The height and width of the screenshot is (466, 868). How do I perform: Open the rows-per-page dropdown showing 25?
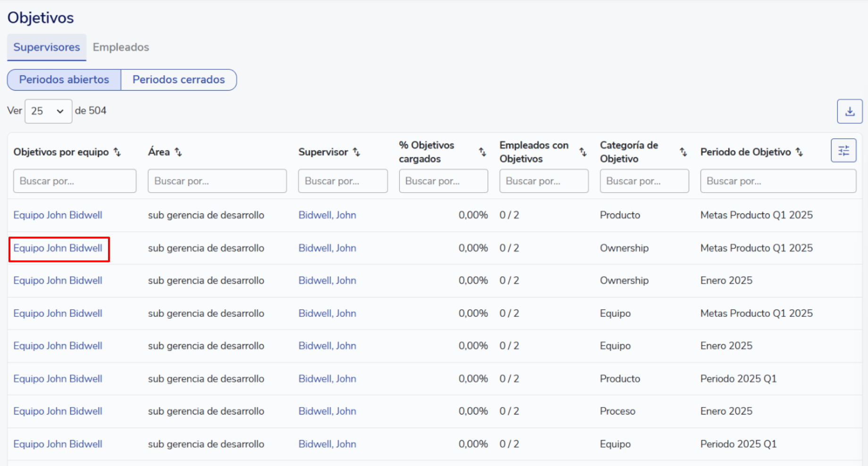coord(48,111)
